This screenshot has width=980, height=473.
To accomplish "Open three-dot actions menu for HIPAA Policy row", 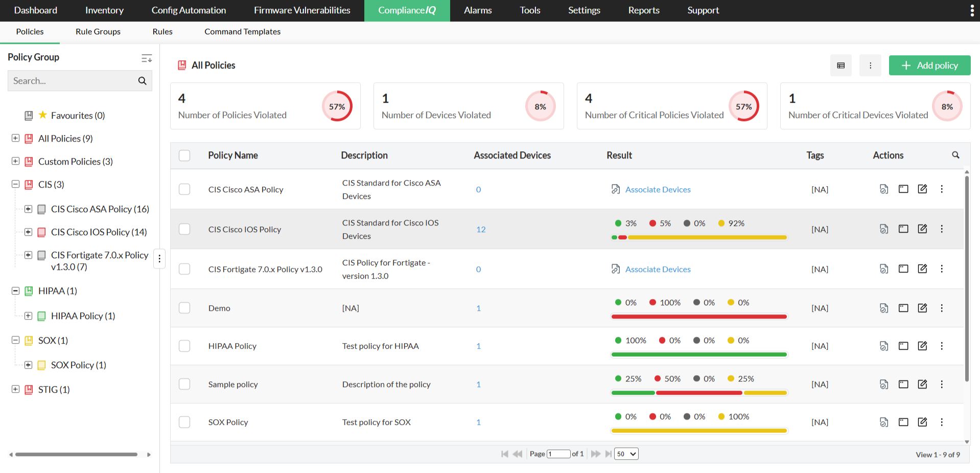I will coord(941,346).
